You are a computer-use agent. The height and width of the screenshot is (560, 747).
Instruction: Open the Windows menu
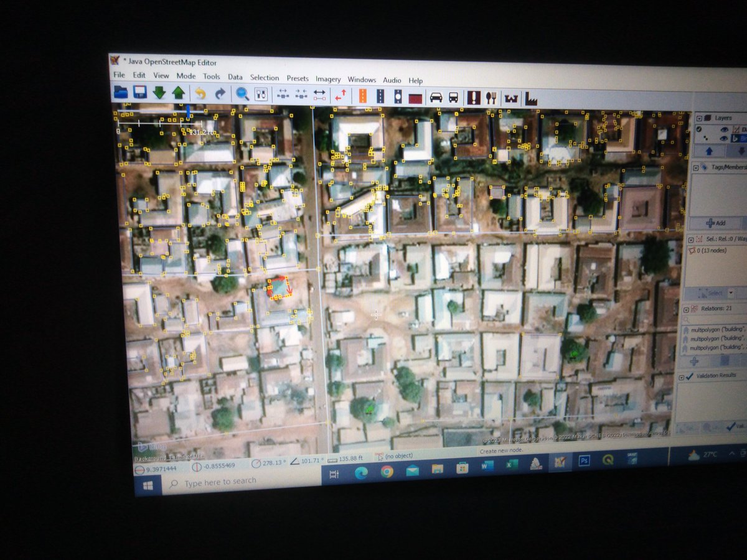point(362,80)
